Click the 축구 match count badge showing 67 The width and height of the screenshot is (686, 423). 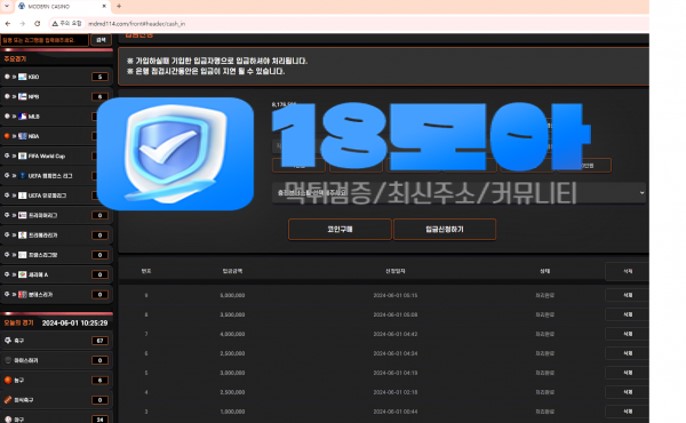pos(100,340)
